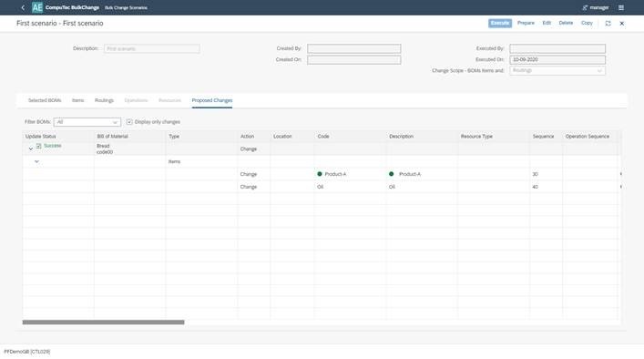Click the Created By field

tap(354, 48)
